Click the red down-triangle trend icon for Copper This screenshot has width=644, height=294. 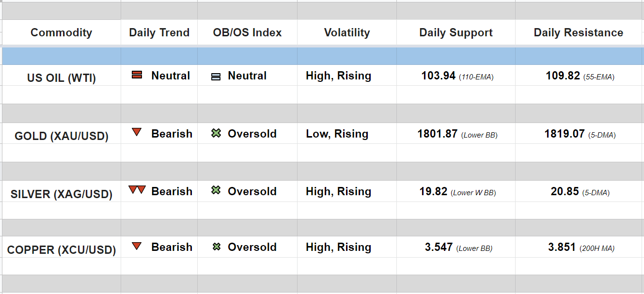coord(137,246)
